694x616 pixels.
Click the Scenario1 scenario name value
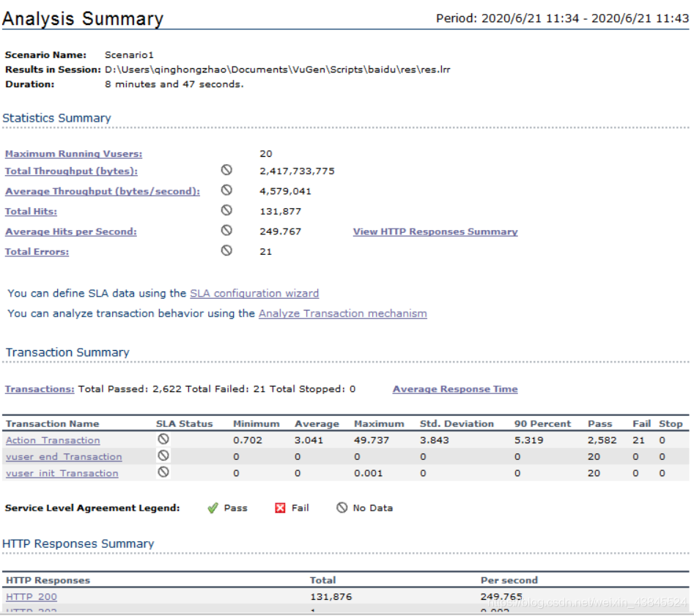(129, 55)
